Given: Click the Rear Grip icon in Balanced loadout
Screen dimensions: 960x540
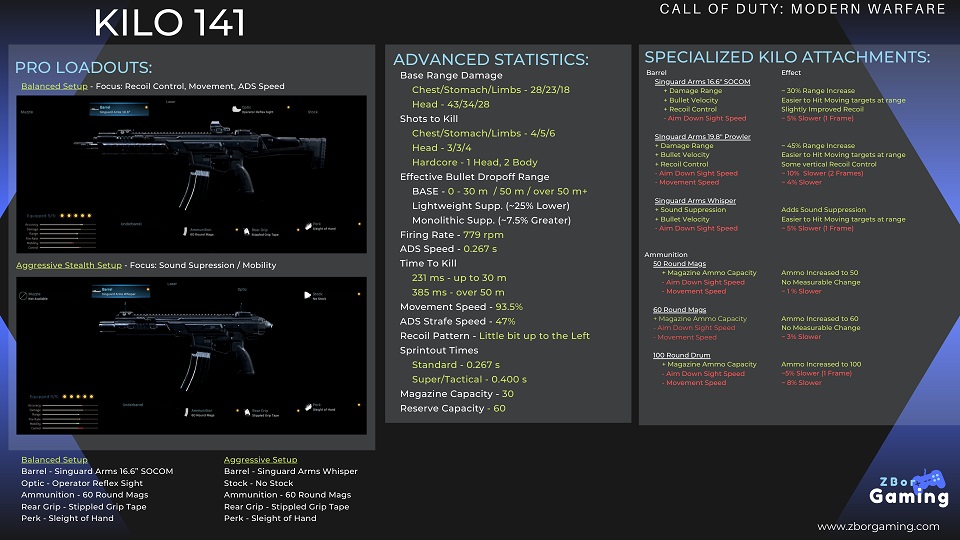Looking at the screenshot, I should pos(245,233).
